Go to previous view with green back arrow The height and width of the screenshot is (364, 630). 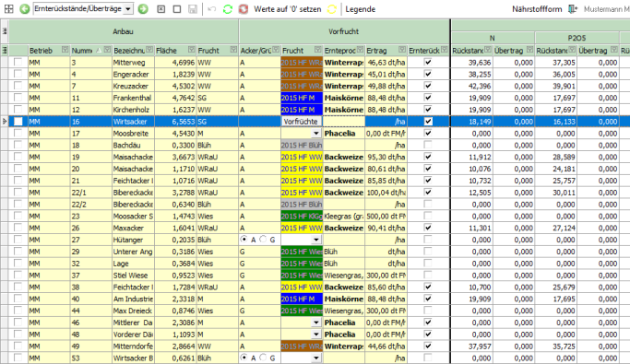click(x=25, y=9)
